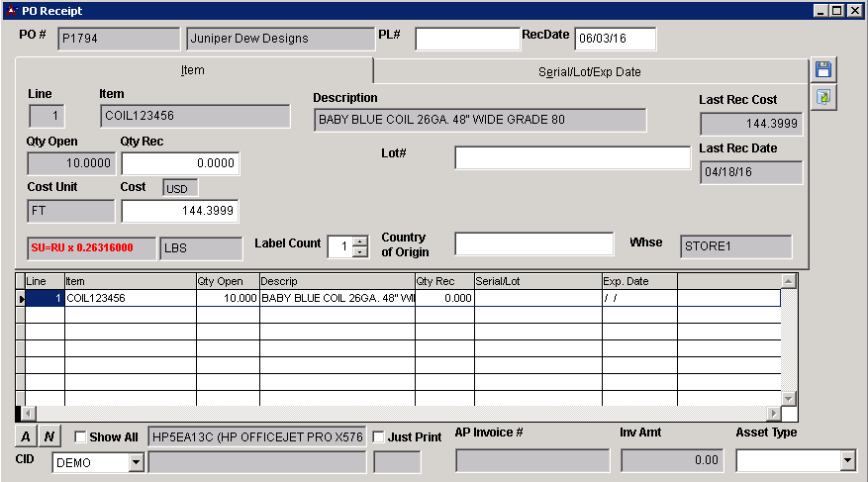
Task: Tick the Just Print checkbox
Action: (x=378, y=437)
